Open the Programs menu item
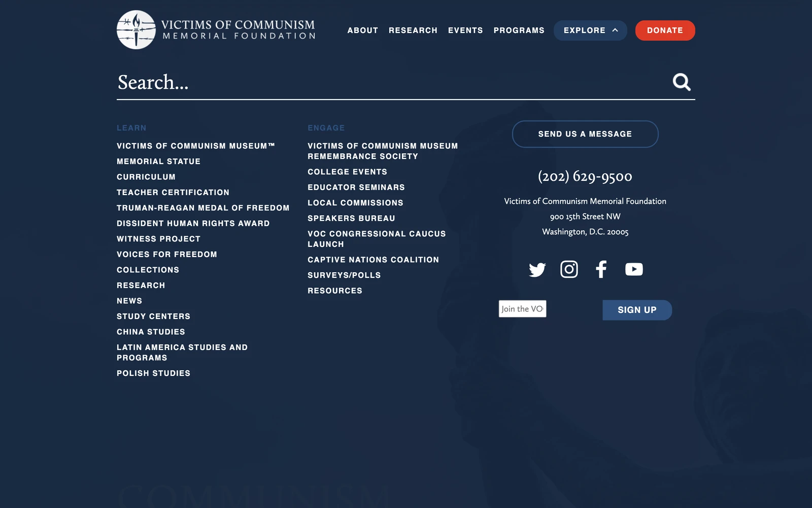This screenshot has width=812, height=508. [519, 30]
